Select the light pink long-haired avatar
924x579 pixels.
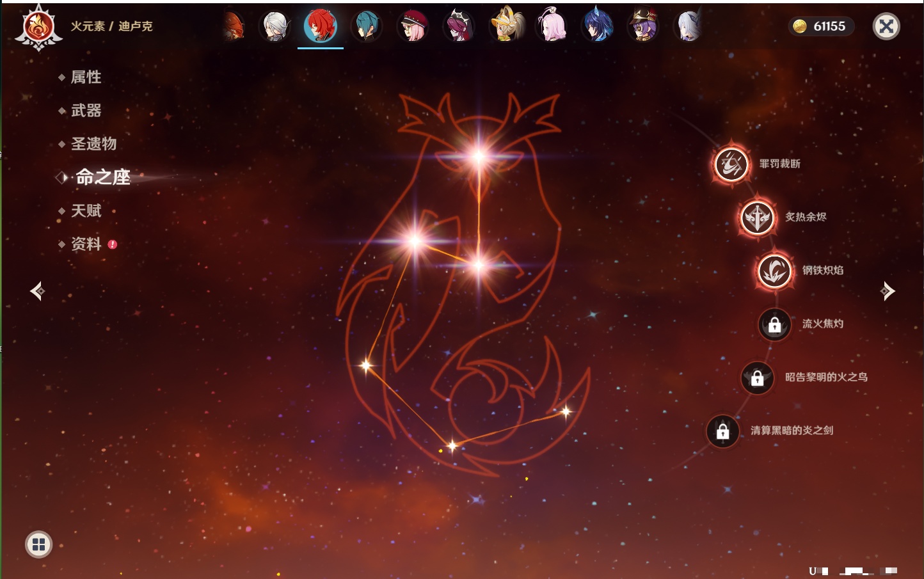pos(552,26)
